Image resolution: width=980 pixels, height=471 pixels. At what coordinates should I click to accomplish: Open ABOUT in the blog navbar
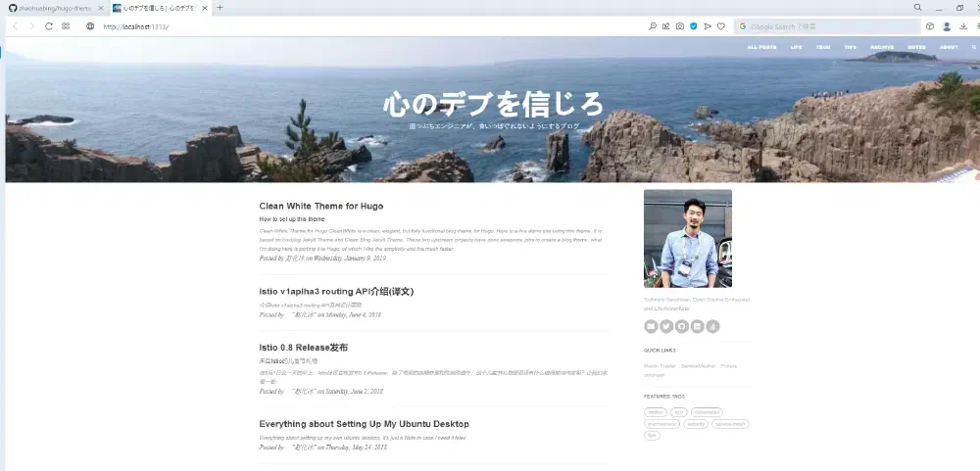(x=948, y=47)
